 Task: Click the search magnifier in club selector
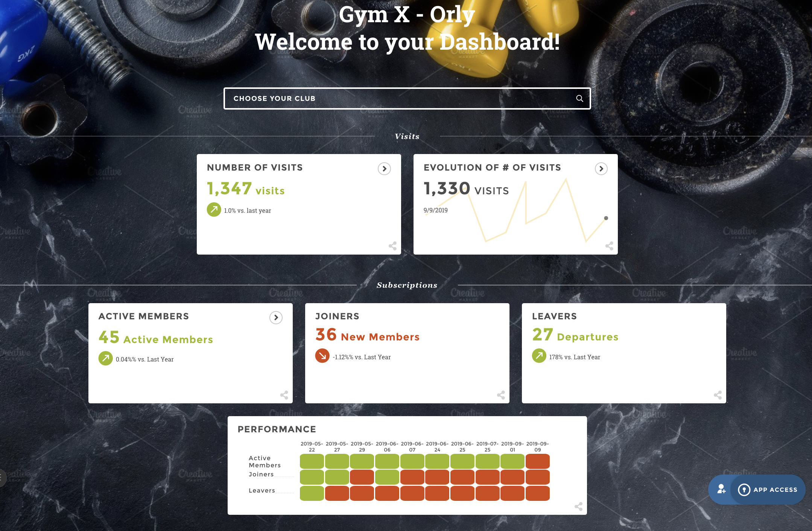click(579, 99)
